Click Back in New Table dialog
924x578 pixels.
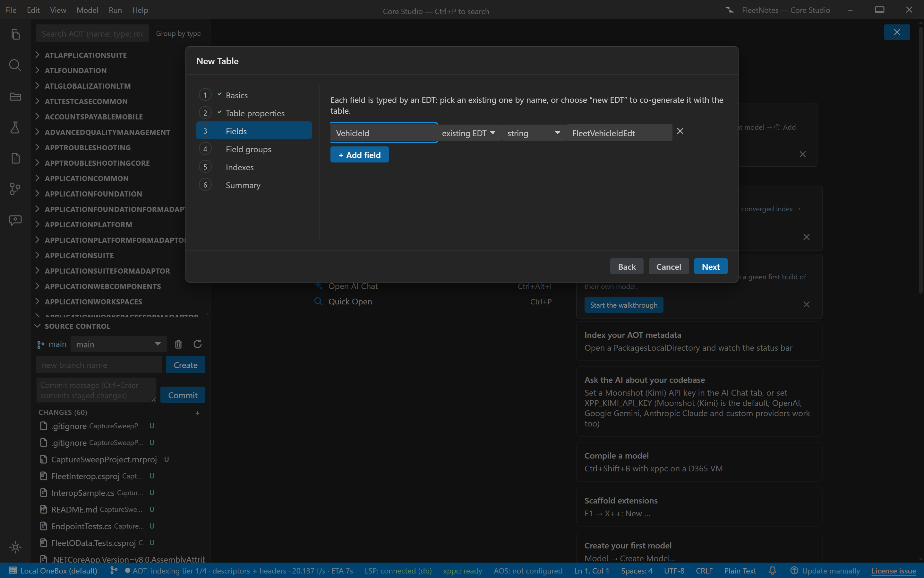[627, 267]
